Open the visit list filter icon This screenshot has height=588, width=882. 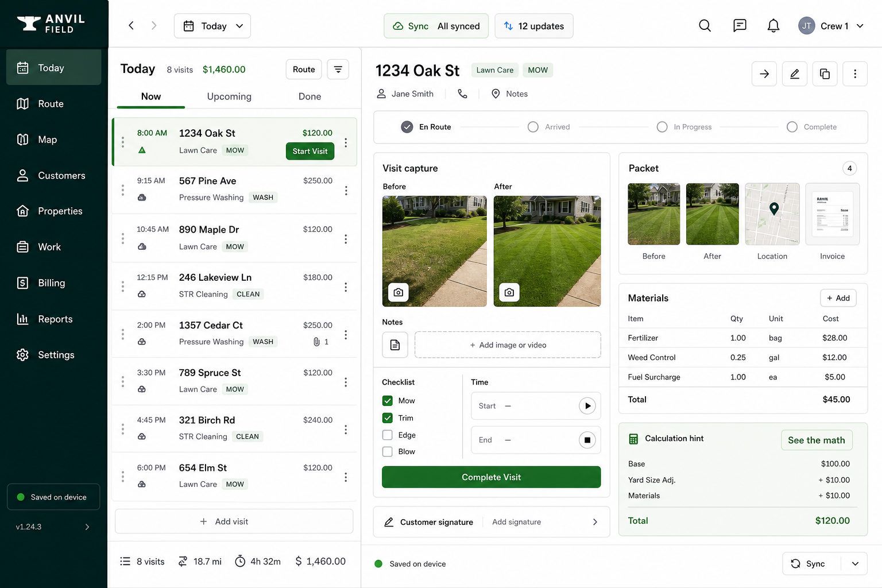click(x=338, y=69)
